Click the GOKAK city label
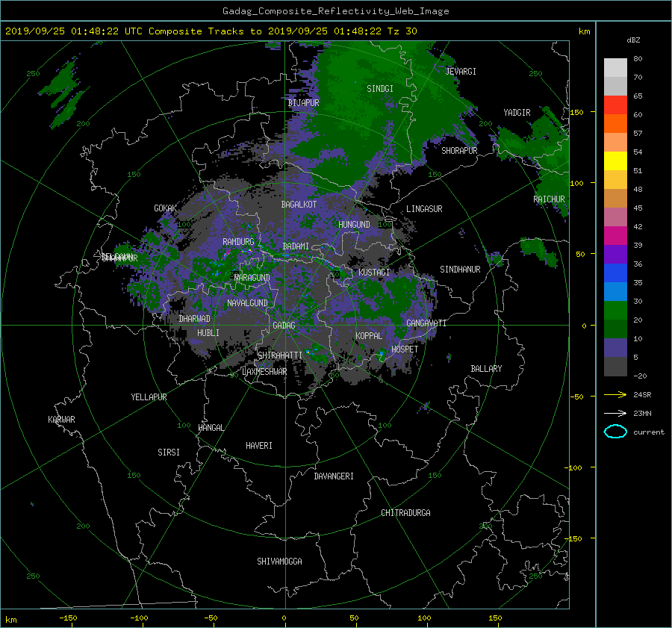The width and height of the screenshot is (672, 628). coord(165,208)
